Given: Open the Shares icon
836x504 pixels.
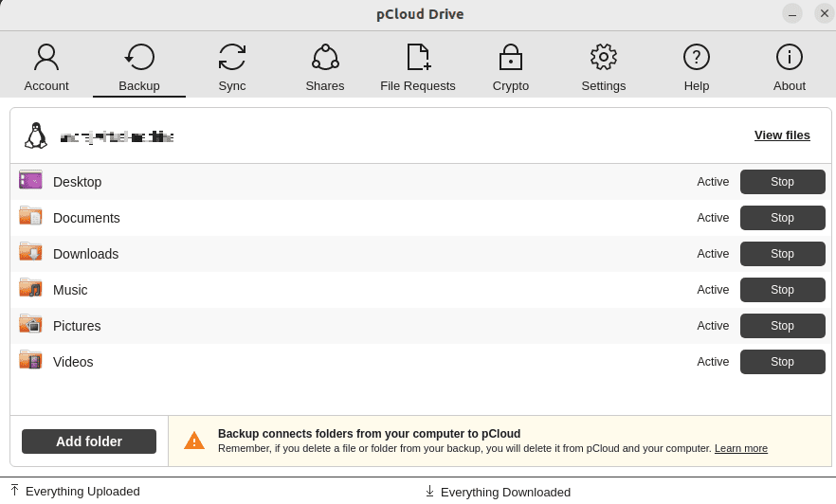Looking at the screenshot, I should pyautogui.click(x=325, y=57).
